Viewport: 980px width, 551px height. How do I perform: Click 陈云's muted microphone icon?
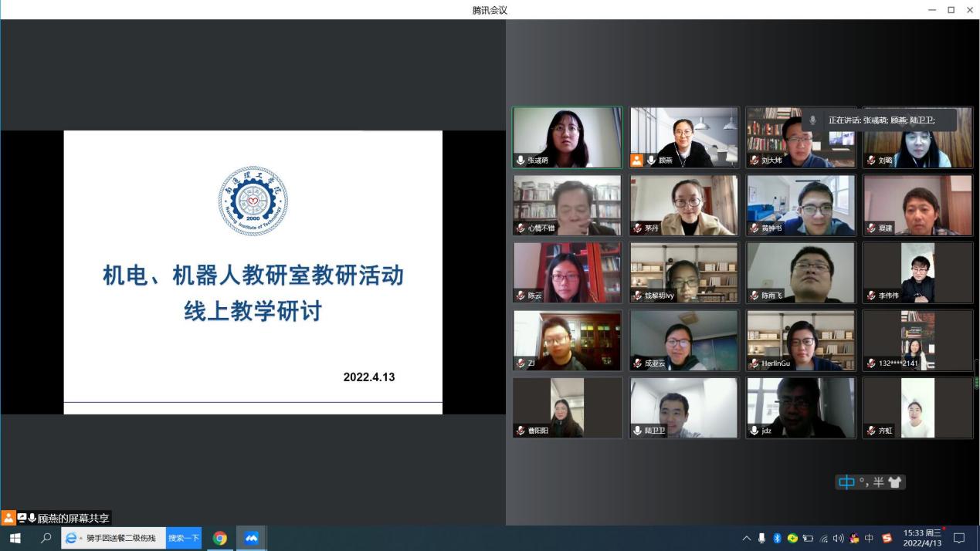(x=521, y=296)
